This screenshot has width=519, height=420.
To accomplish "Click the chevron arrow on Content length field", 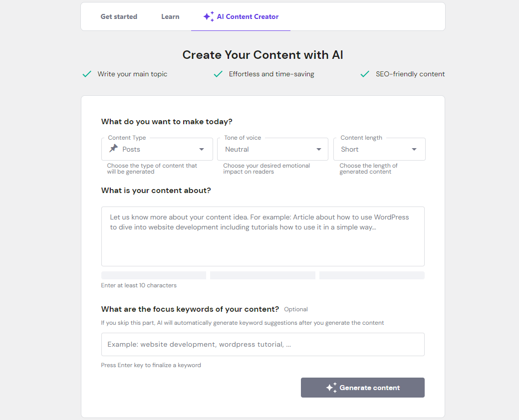I will click(x=414, y=149).
